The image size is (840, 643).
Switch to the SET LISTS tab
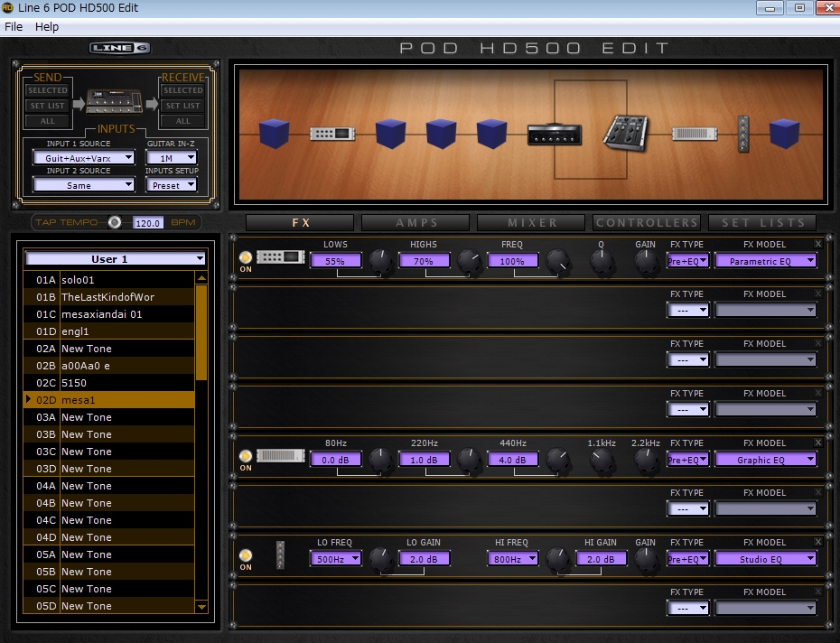coord(762,222)
